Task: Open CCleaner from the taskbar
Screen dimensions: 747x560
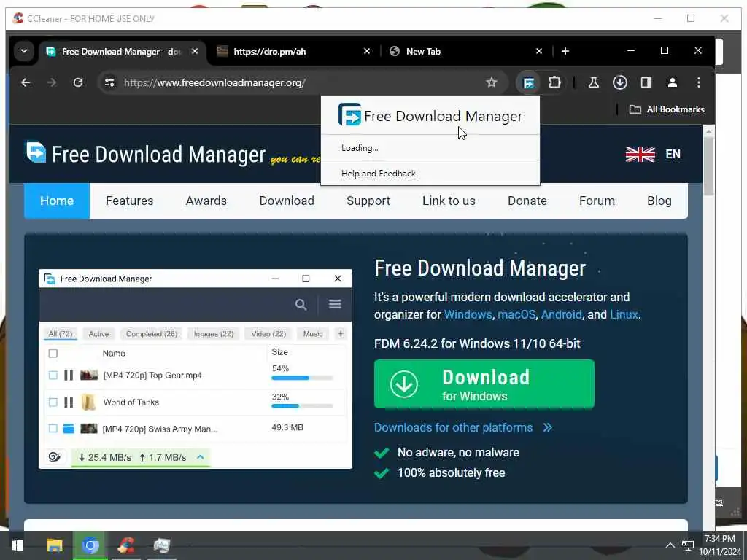Action: coord(126,545)
